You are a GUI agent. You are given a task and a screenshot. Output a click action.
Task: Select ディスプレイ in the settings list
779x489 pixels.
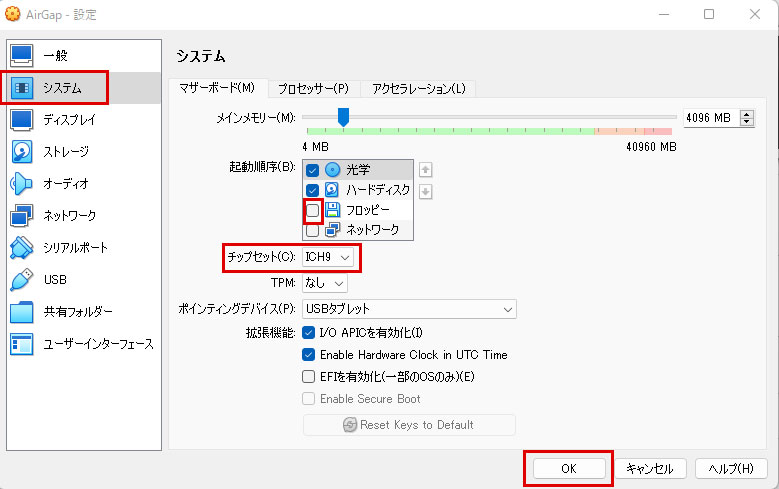70,120
